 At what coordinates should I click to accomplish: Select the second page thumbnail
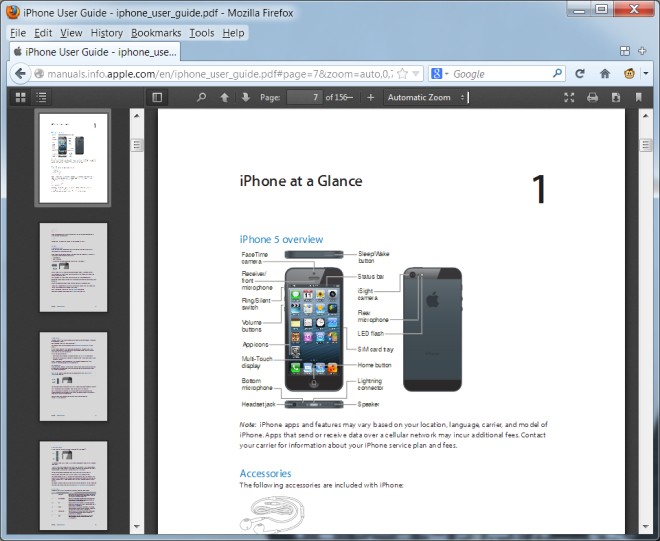[x=73, y=267]
